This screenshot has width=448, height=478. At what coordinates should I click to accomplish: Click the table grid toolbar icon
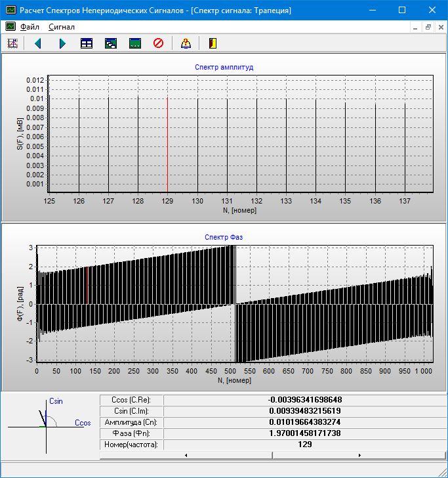point(87,43)
